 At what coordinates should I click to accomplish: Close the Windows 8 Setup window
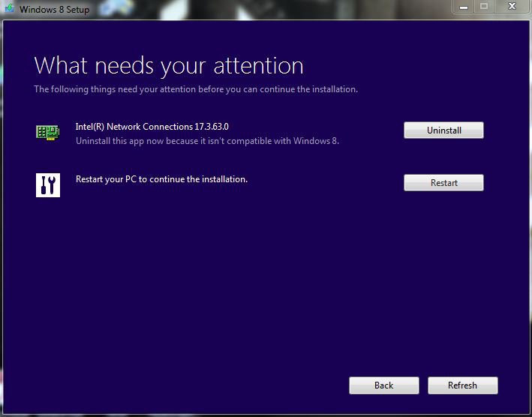tap(512, 7)
